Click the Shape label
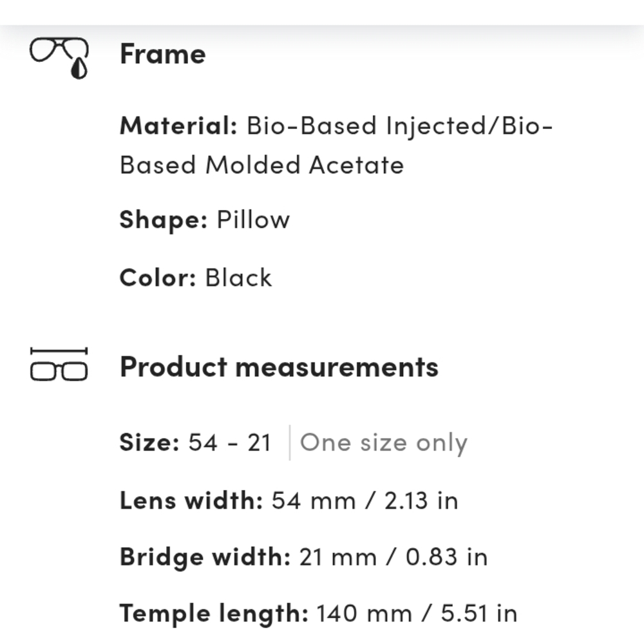Screen dimensions: 644x644 click(163, 220)
